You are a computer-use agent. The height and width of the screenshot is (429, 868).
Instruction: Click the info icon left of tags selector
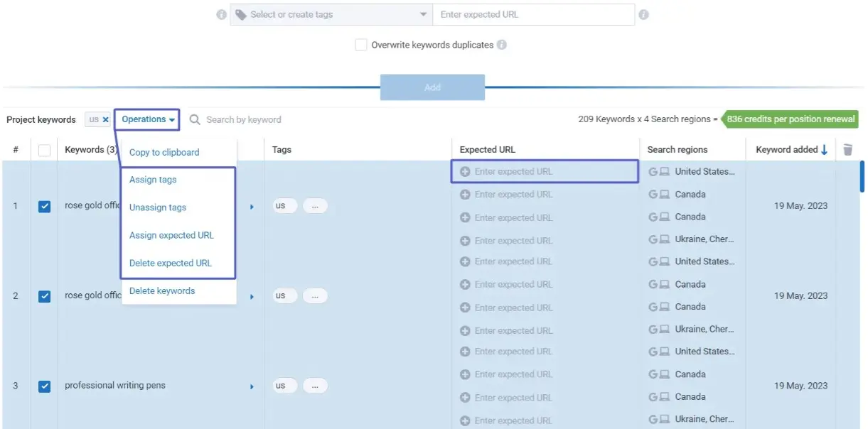[x=221, y=14]
